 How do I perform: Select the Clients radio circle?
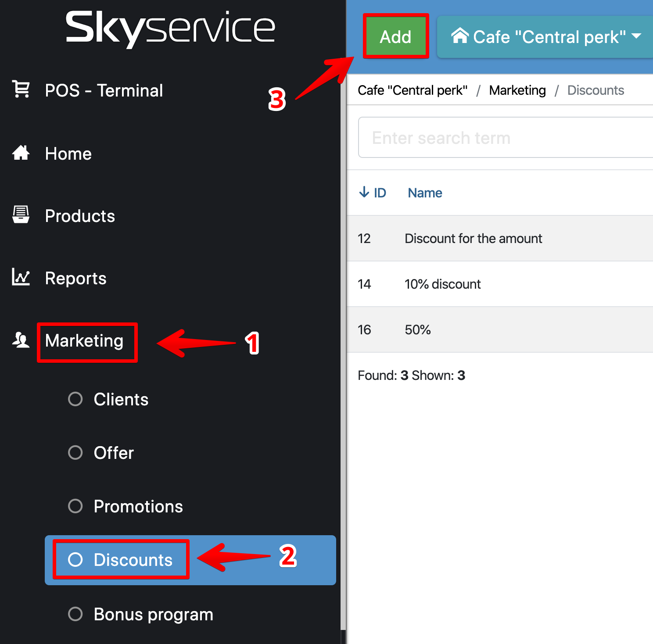tap(75, 399)
